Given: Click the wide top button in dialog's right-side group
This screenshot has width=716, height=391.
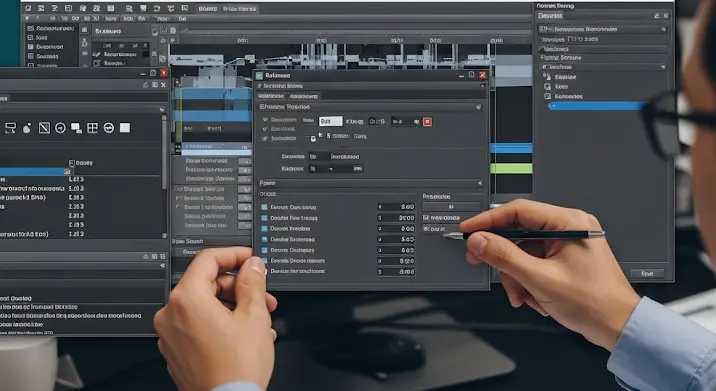Looking at the screenshot, I should tap(451, 206).
